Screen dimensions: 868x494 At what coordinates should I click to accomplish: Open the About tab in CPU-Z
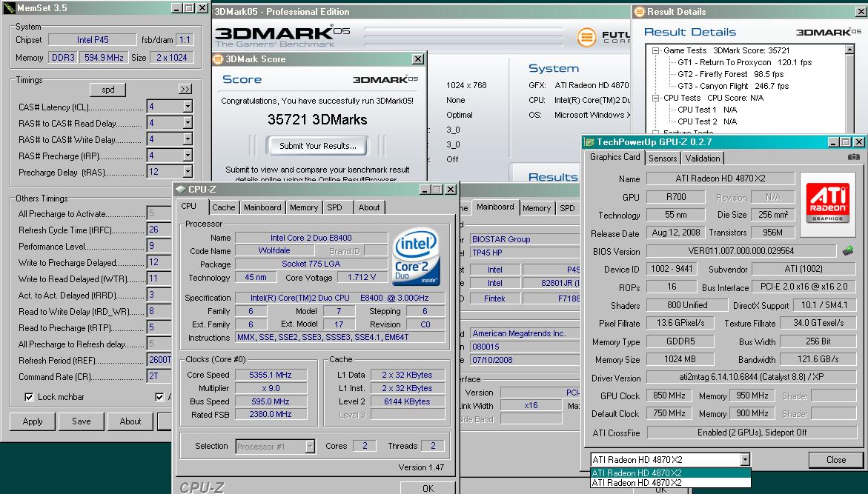(369, 207)
